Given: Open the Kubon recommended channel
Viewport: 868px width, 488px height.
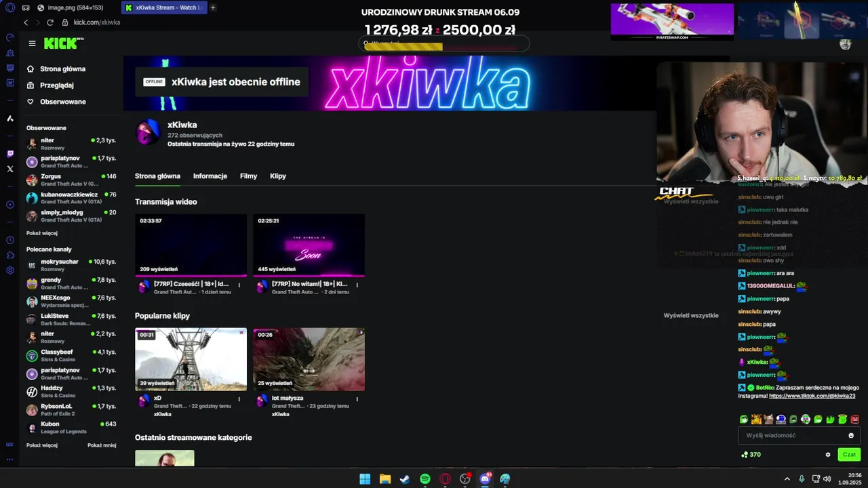Looking at the screenshot, I should (71, 428).
